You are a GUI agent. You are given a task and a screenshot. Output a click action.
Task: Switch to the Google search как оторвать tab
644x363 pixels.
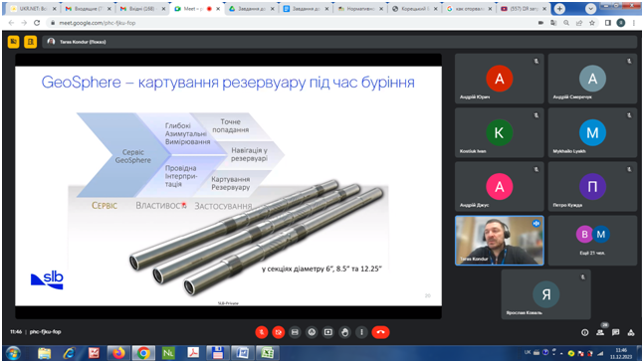coord(469,9)
